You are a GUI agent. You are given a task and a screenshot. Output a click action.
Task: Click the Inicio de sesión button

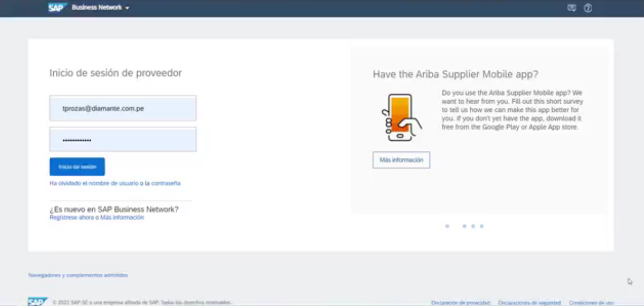(77, 167)
